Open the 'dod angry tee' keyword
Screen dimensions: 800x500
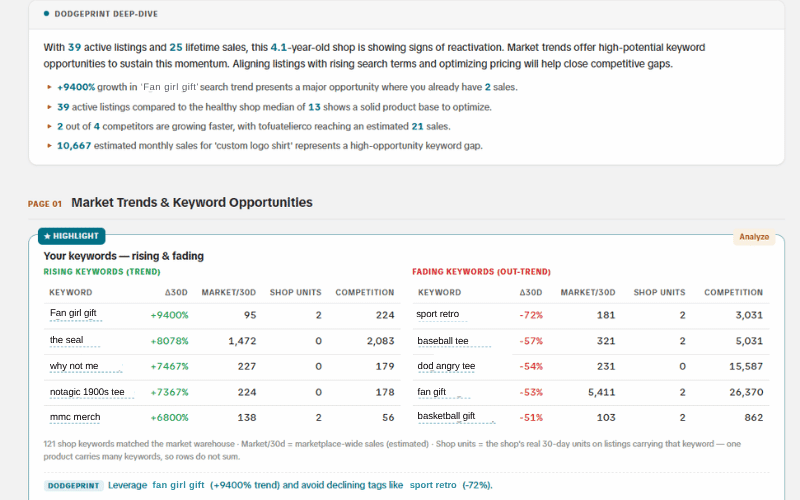tap(446, 366)
